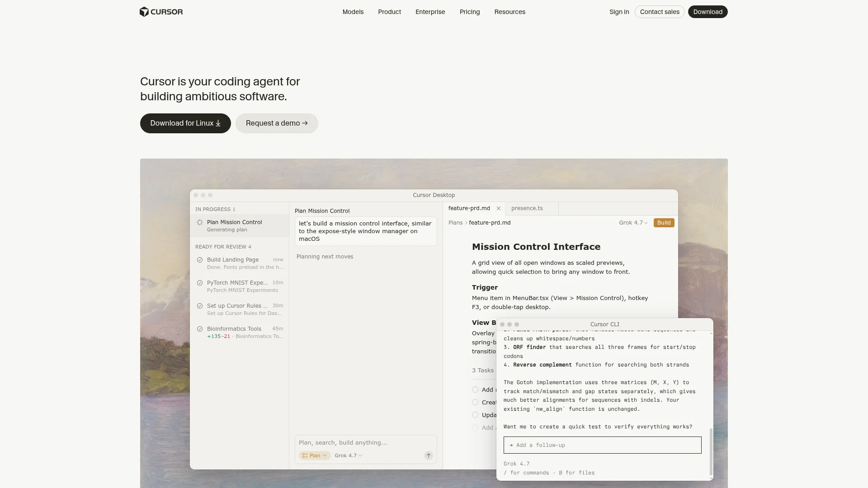Click the Contact sales button
The height and width of the screenshot is (488, 868).
point(660,12)
